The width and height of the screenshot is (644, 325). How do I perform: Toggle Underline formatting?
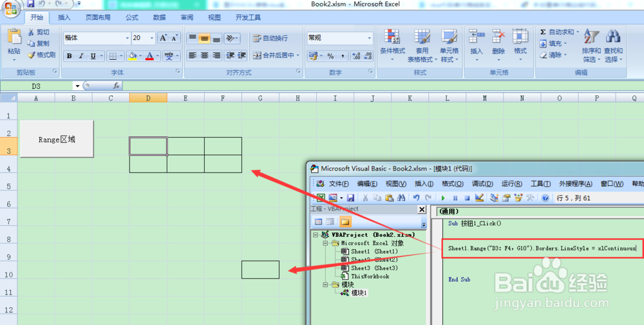tap(93, 56)
